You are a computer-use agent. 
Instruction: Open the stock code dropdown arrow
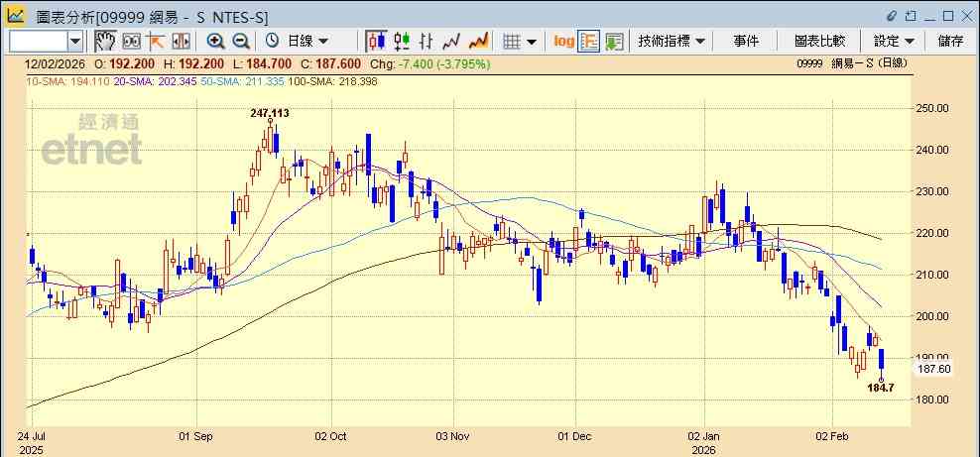coord(75,42)
